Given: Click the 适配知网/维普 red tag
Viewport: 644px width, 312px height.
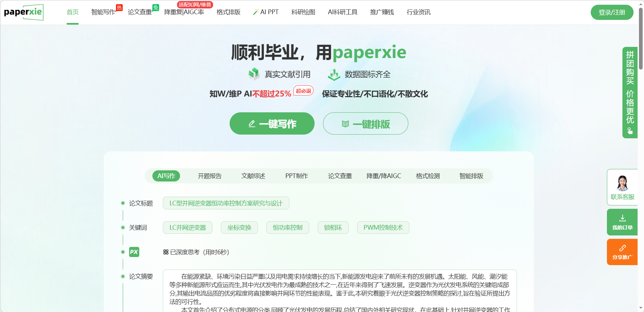Looking at the screenshot, I should [195, 5].
